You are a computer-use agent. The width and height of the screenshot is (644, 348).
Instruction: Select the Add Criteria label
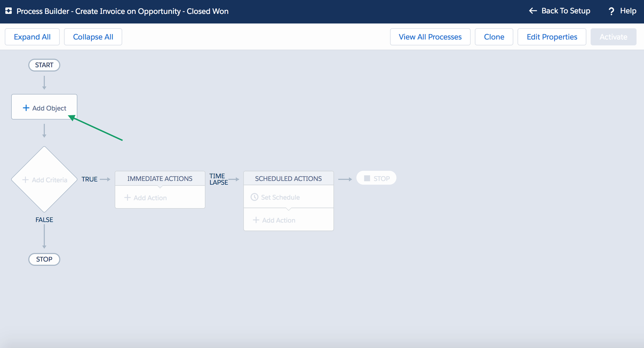(49, 180)
